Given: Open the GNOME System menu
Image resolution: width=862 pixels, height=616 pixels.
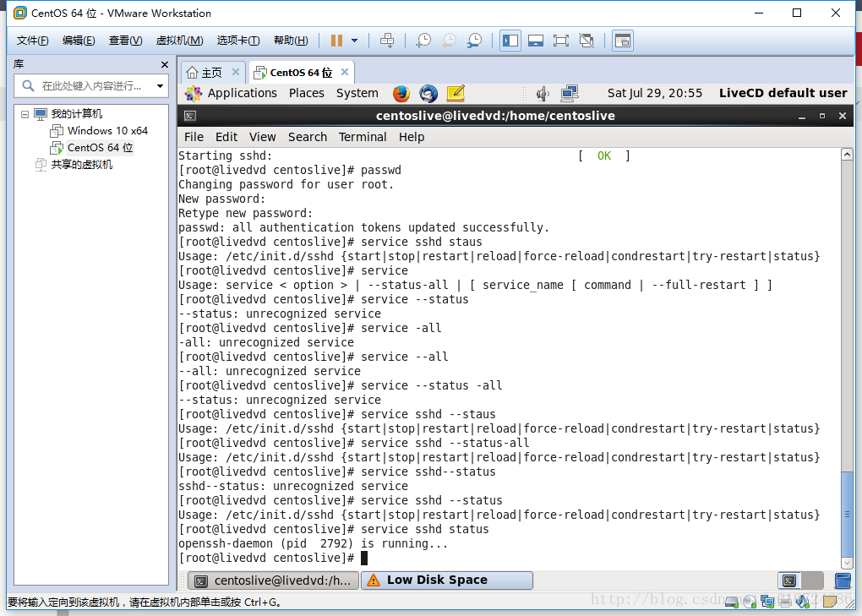Looking at the screenshot, I should click(357, 94).
